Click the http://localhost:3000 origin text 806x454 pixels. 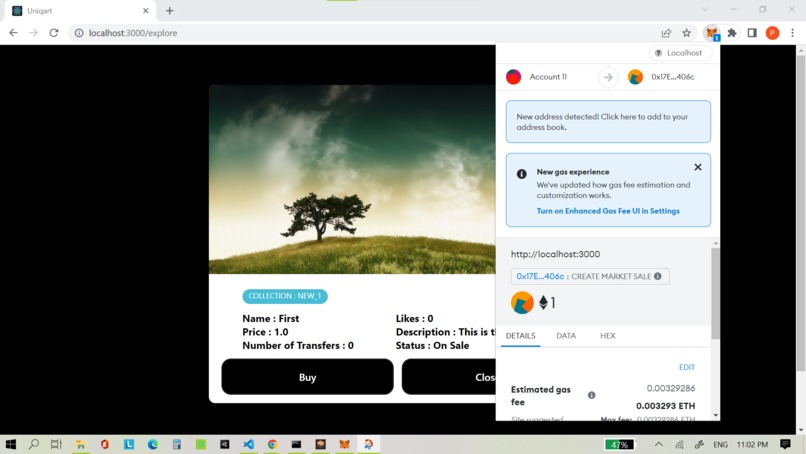click(x=555, y=254)
